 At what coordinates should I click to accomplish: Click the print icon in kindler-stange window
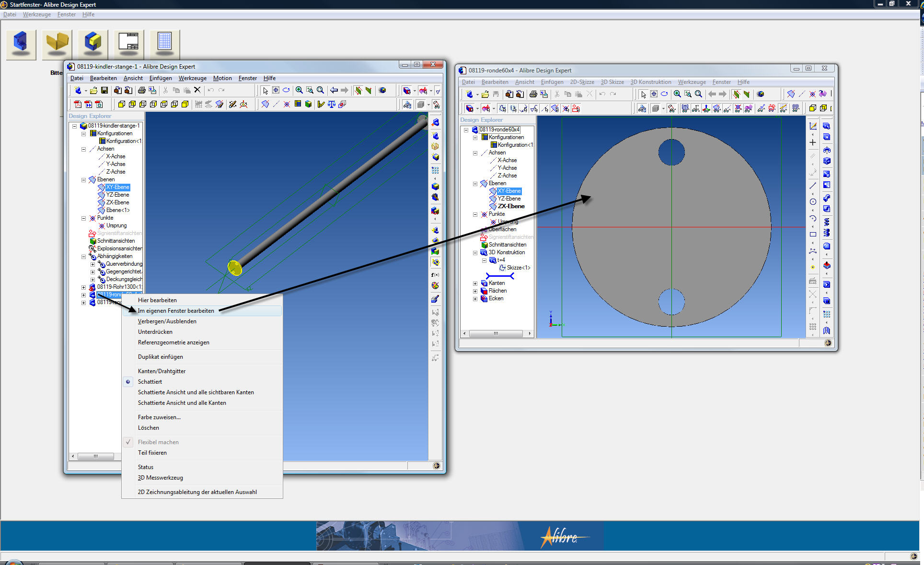pos(141,90)
